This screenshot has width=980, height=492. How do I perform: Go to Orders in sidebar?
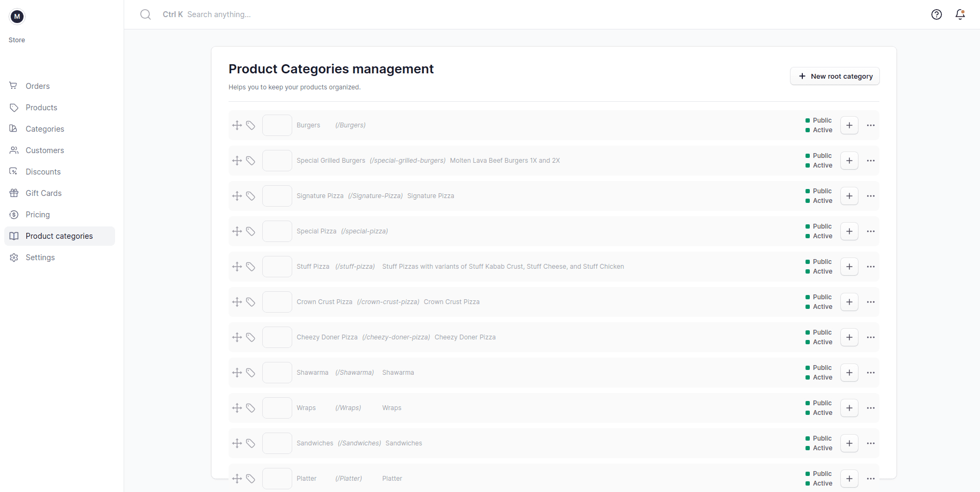click(x=59, y=86)
